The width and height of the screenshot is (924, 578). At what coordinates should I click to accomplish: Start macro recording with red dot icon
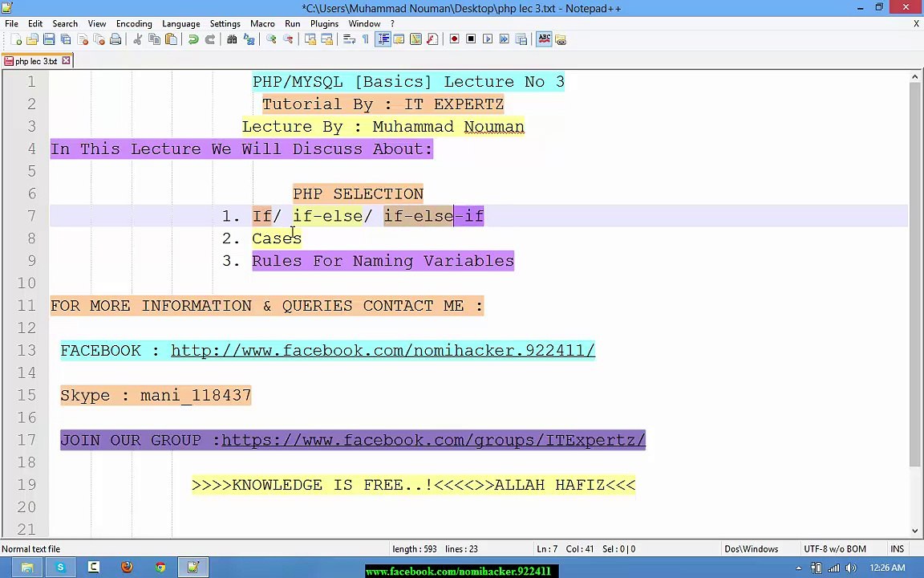click(454, 39)
